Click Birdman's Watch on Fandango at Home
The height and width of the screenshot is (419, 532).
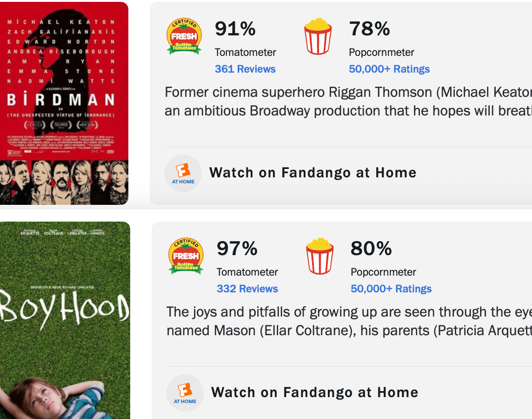point(313,173)
